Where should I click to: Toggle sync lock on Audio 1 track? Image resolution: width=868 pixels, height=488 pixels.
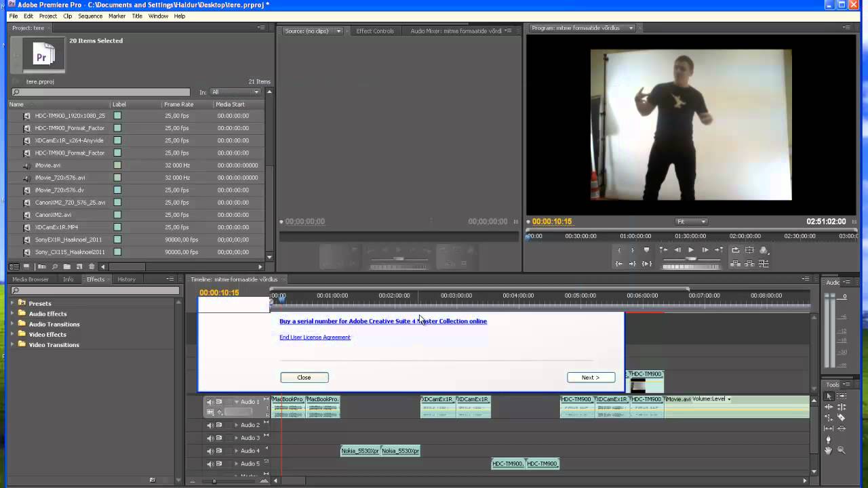(218, 402)
